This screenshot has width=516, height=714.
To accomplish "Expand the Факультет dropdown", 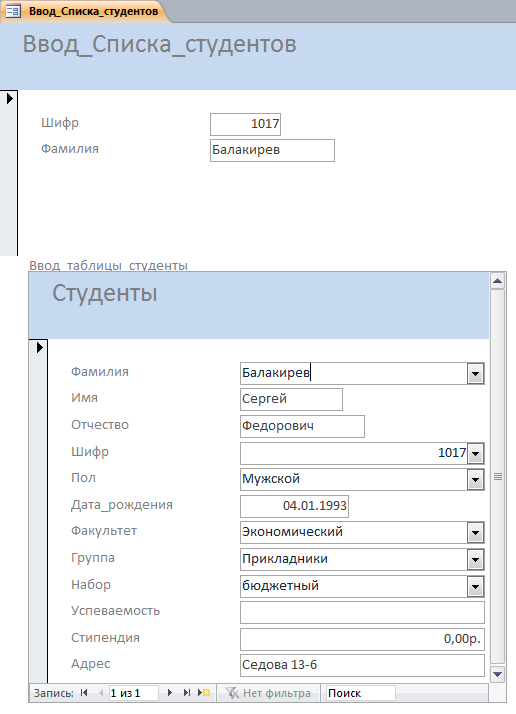I will [475, 533].
